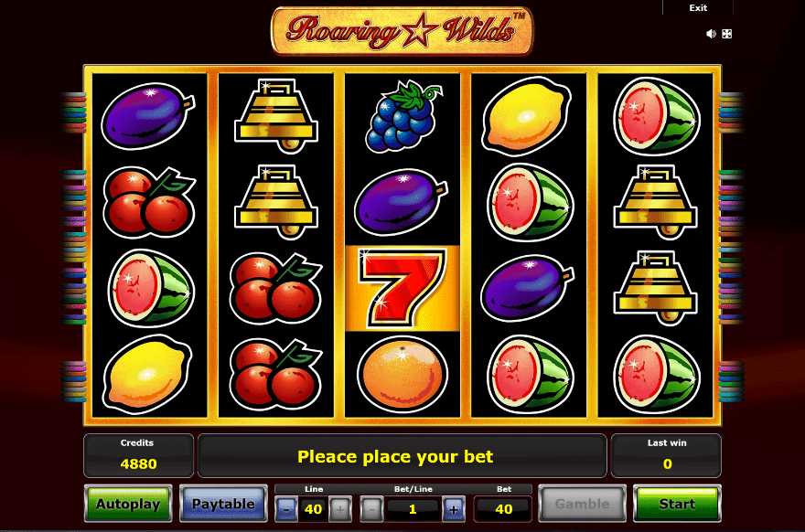The height and width of the screenshot is (532, 805).
Task: Spin the reels with Start
Action: coord(677,504)
